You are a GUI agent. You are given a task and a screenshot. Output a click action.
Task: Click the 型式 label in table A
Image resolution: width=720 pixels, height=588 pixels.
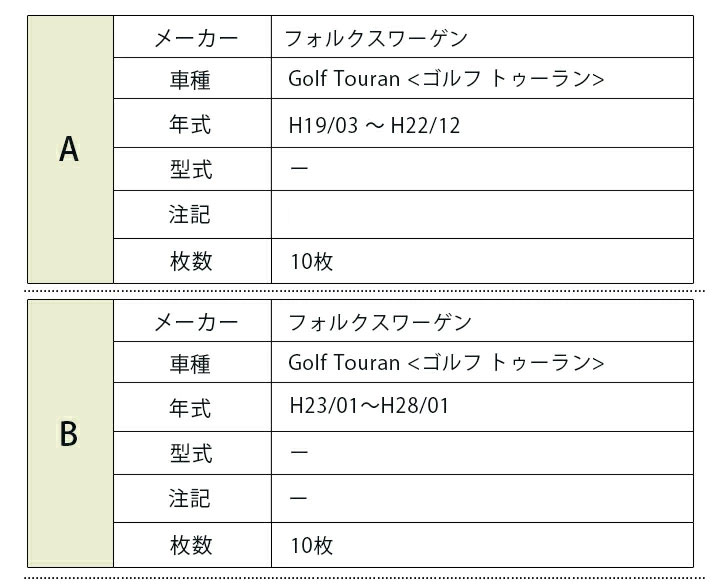coord(191,170)
